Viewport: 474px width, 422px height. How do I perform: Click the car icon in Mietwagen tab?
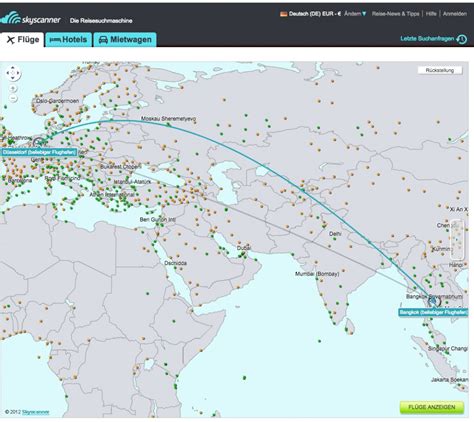click(103, 40)
